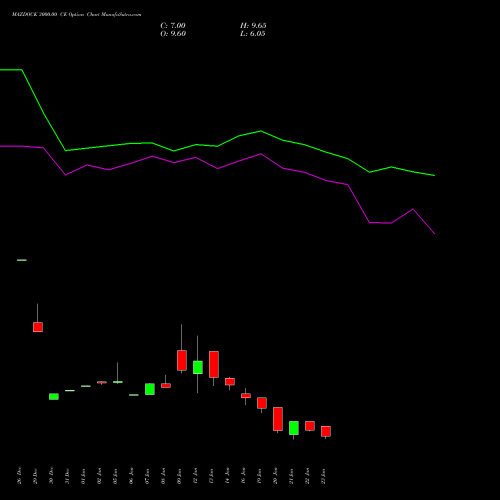Click the '26 Dec' date axis label

point(19,476)
